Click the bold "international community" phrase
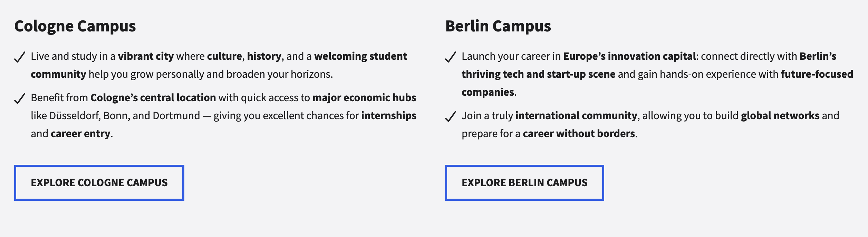Image resolution: width=868 pixels, height=237 pixels. pos(576,116)
